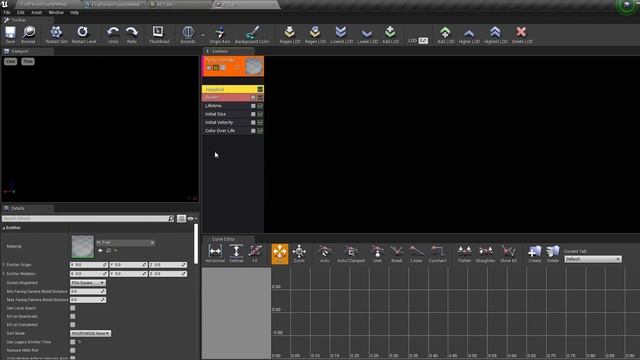The image size is (640, 360).
Task: Set curve interpolation to Constant
Action: (x=437, y=253)
